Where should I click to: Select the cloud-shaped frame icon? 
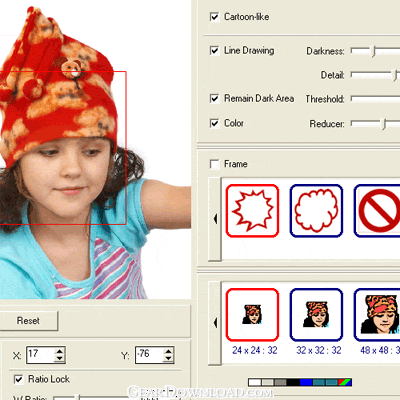point(316,211)
